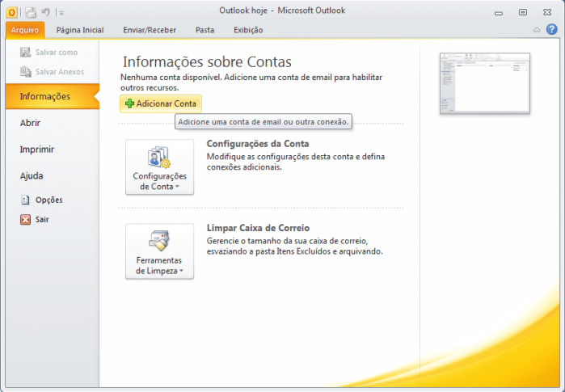The height and width of the screenshot is (392, 565).
Task: Expand the Configurações de Conta dropdown button
Action: tap(159, 167)
